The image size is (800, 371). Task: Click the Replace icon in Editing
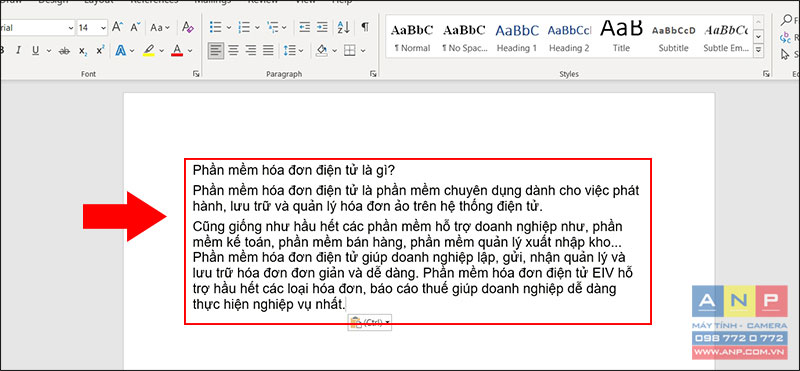click(x=786, y=37)
